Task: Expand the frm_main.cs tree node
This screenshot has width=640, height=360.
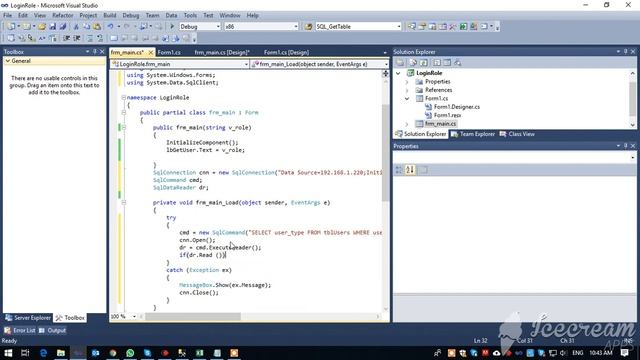Action: 407,124
